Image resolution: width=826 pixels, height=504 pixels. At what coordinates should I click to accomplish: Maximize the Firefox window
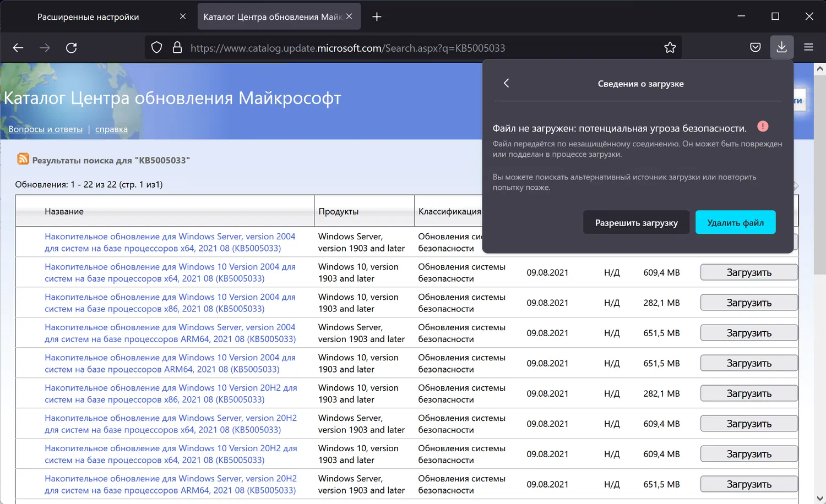pos(775,17)
